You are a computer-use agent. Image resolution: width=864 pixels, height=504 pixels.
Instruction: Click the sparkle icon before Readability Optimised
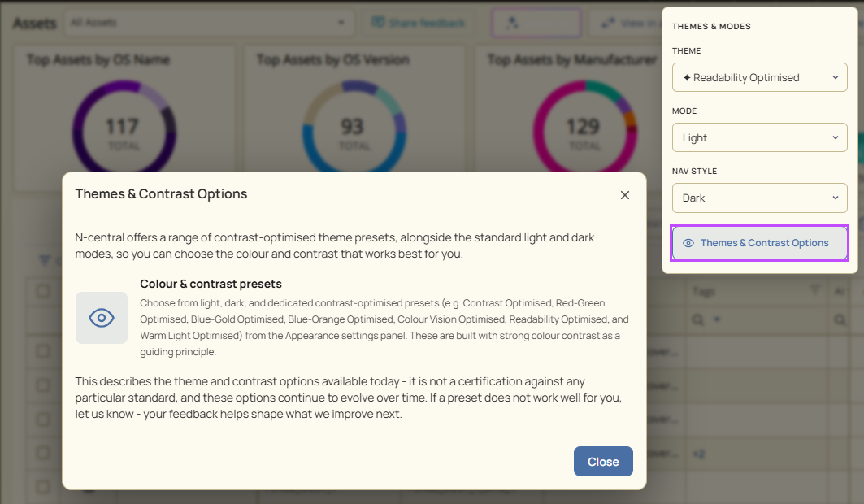pos(687,78)
